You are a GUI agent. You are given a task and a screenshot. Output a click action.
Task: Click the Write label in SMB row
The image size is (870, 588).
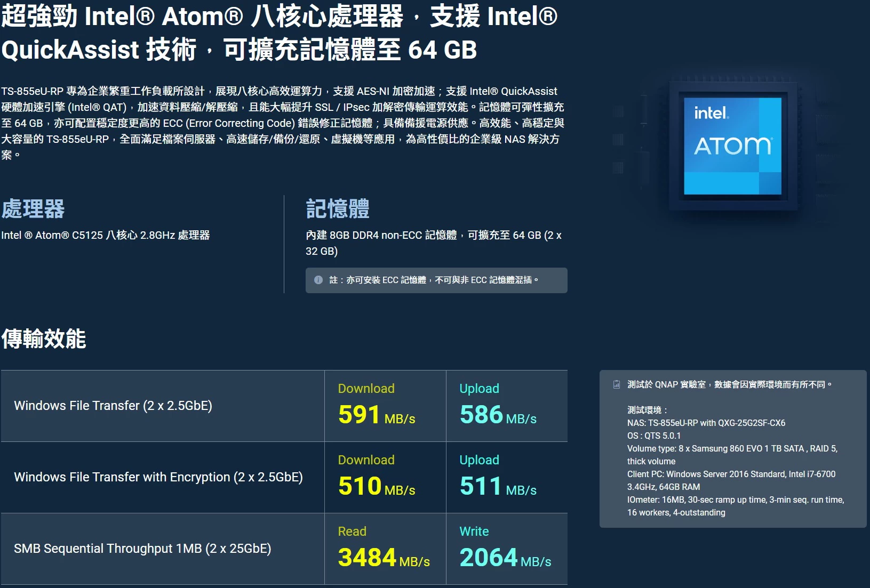tap(474, 531)
